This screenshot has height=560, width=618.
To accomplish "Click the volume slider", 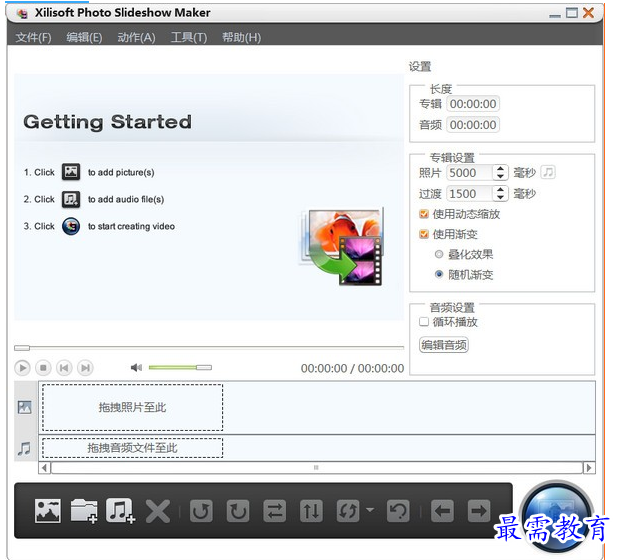I will point(180,368).
